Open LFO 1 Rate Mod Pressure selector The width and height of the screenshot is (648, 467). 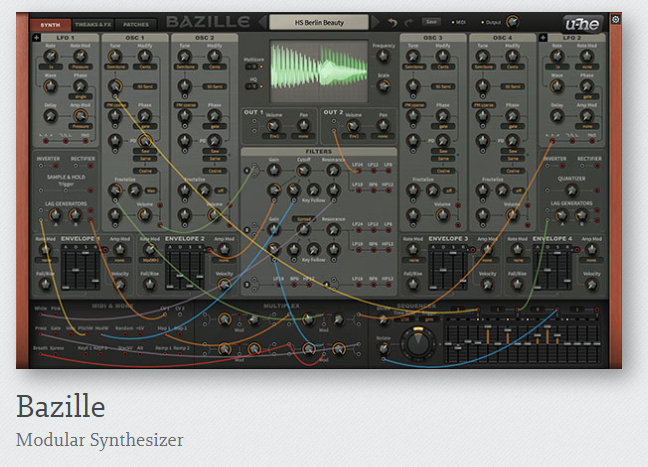point(80,67)
